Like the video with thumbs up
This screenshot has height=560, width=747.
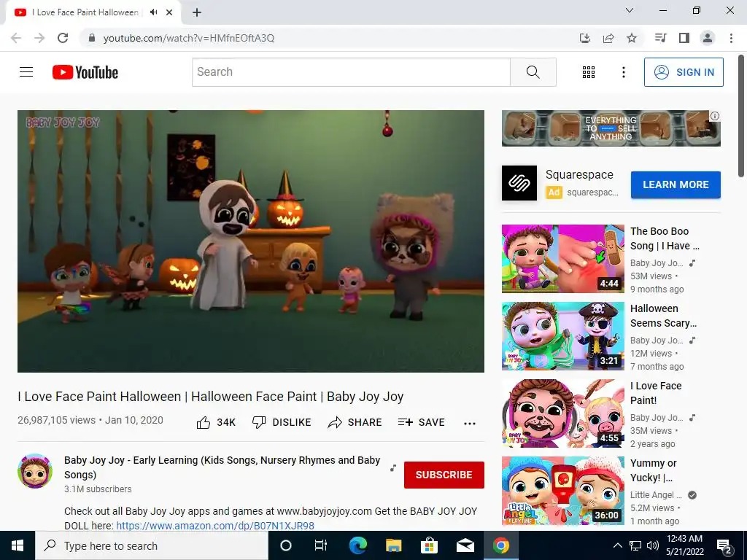216,422
